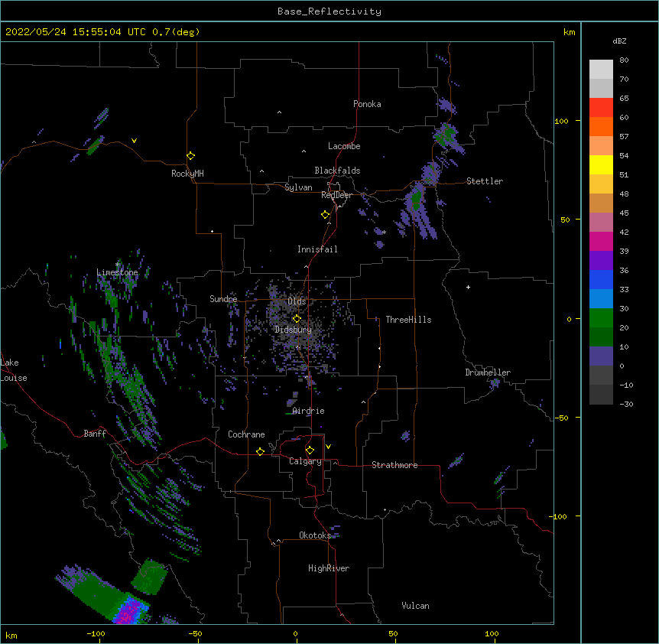Click the RockyMH label
This screenshot has height=644, width=659.
(x=187, y=174)
